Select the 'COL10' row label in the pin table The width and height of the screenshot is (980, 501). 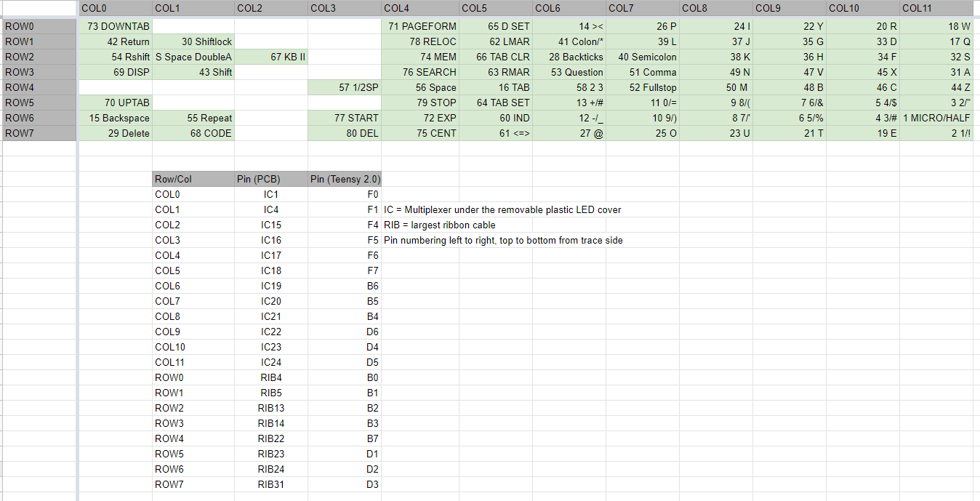[193, 347]
